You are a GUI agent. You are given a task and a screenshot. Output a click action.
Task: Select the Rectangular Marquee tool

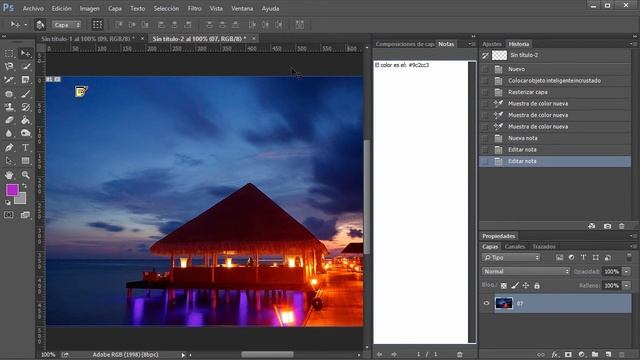click(9, 54)
